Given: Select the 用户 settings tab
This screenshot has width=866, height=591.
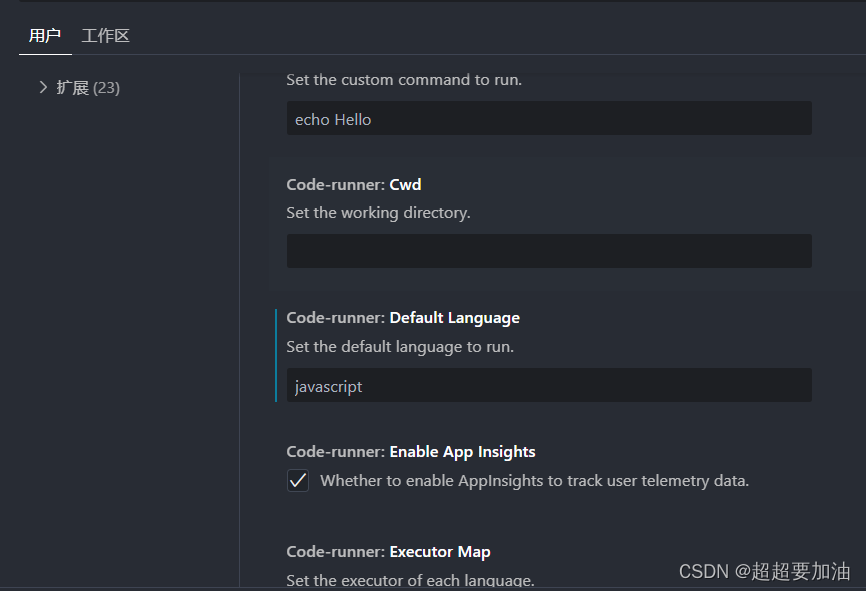Looking at the screenshot, I should coord(44,35).
